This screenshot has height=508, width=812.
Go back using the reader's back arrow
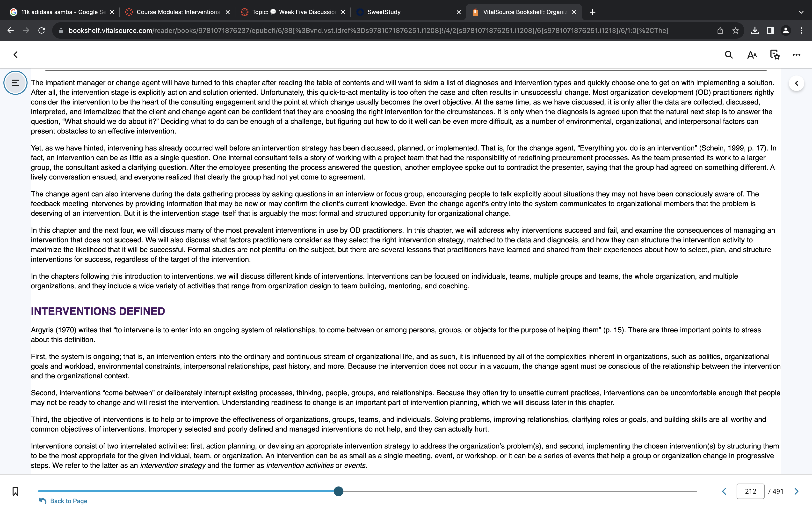[15, 55]
